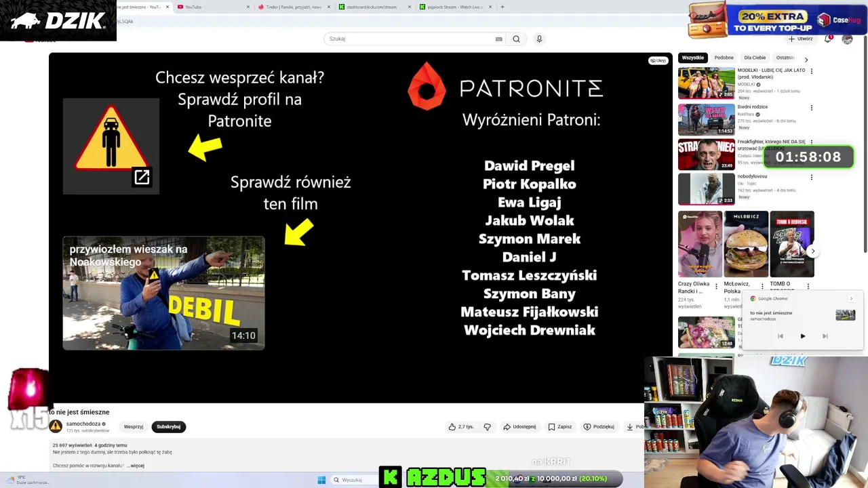Select the Podobne filter chip
Screen dimensions: 868x488
(724, 58)
